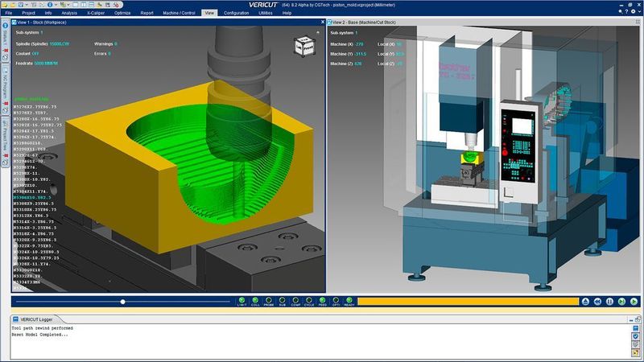Expand the info icon dropdown arrow

click(x=56, y=5)
